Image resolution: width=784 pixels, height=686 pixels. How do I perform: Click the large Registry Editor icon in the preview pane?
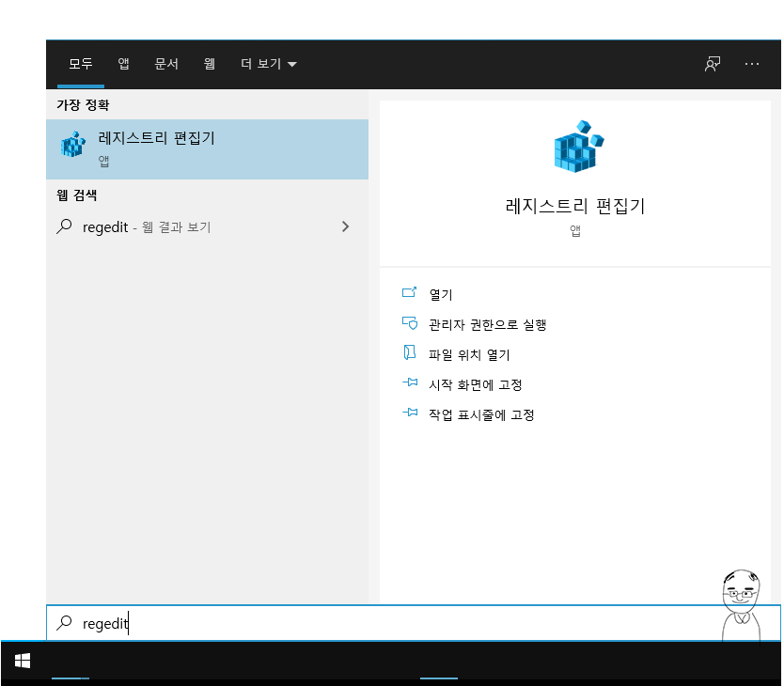point(578,146)
